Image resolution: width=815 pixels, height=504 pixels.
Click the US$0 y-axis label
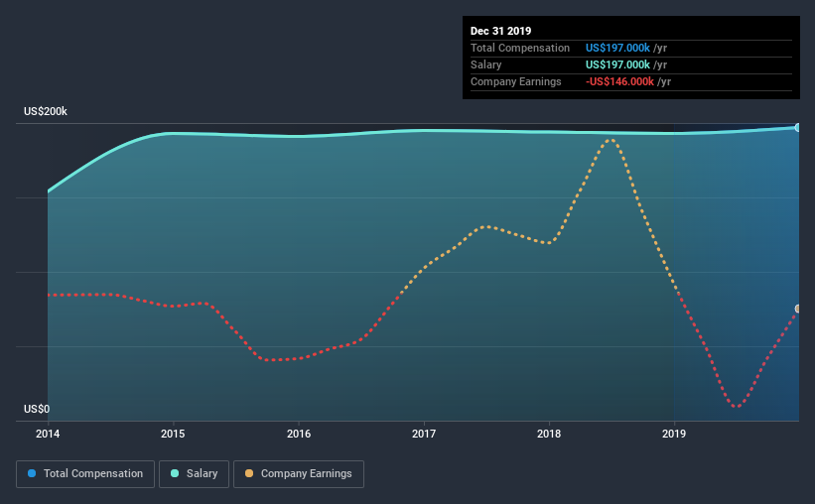pyautogui.click(x=37, y=409)
